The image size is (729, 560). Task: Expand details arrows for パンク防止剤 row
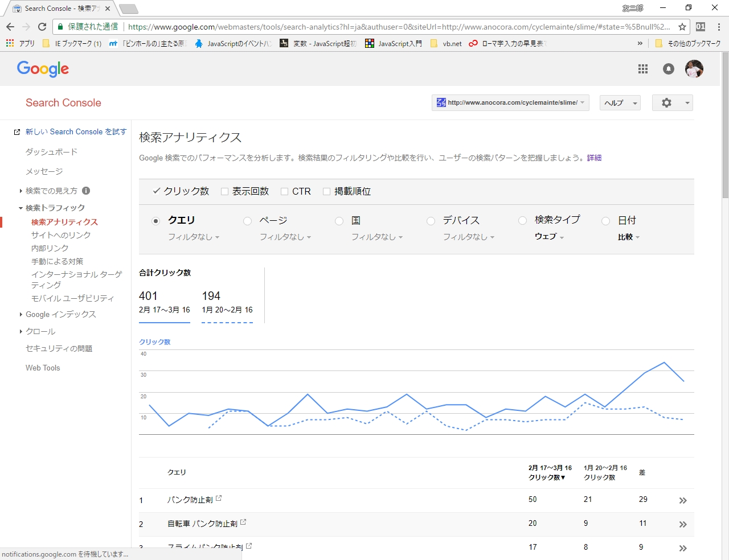(683, 501)
